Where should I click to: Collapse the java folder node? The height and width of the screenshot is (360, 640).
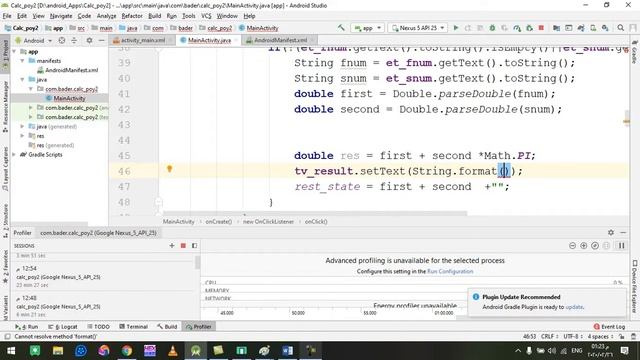[22, 80]
